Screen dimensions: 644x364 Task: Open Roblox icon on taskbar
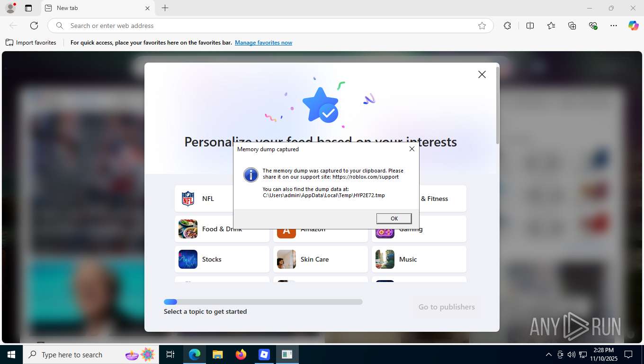pos(264,355)
